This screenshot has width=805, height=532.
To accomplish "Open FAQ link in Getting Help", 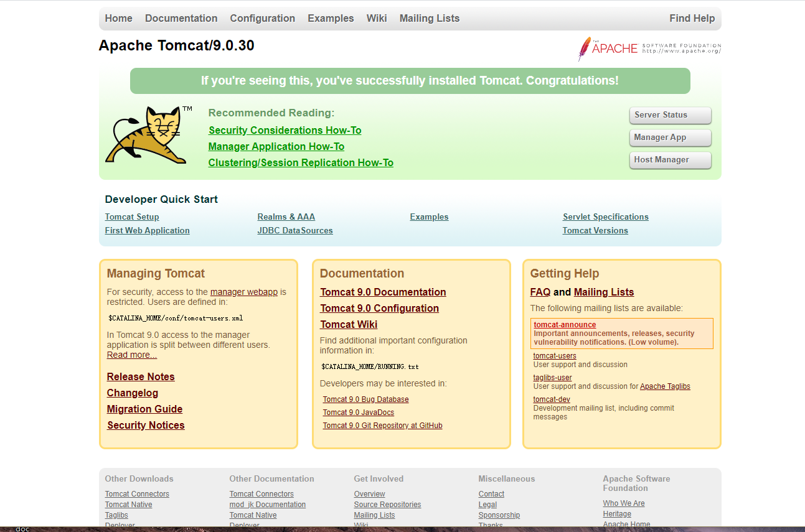I will click(x=540, y=292).
